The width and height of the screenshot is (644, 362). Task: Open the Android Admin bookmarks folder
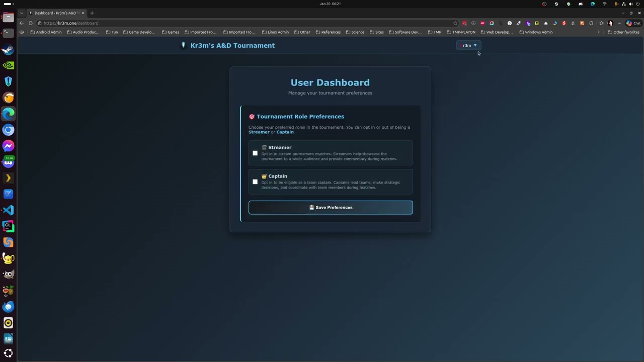point(46,32)
